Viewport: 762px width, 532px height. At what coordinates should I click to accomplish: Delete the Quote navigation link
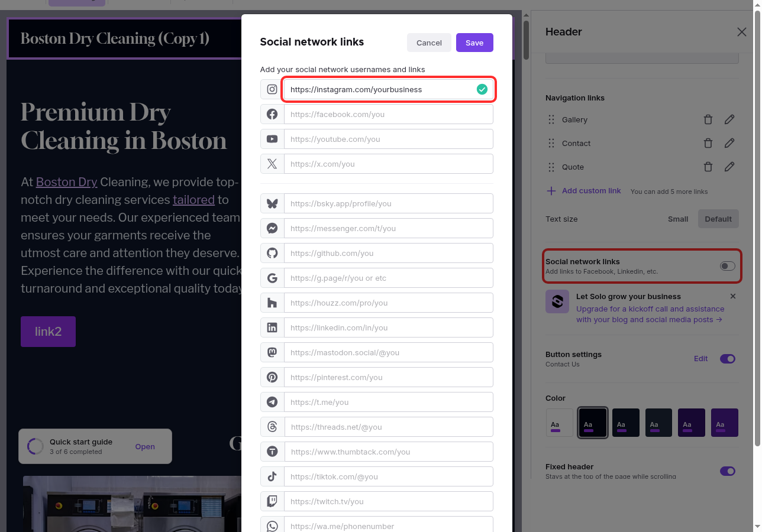[708, 167]
